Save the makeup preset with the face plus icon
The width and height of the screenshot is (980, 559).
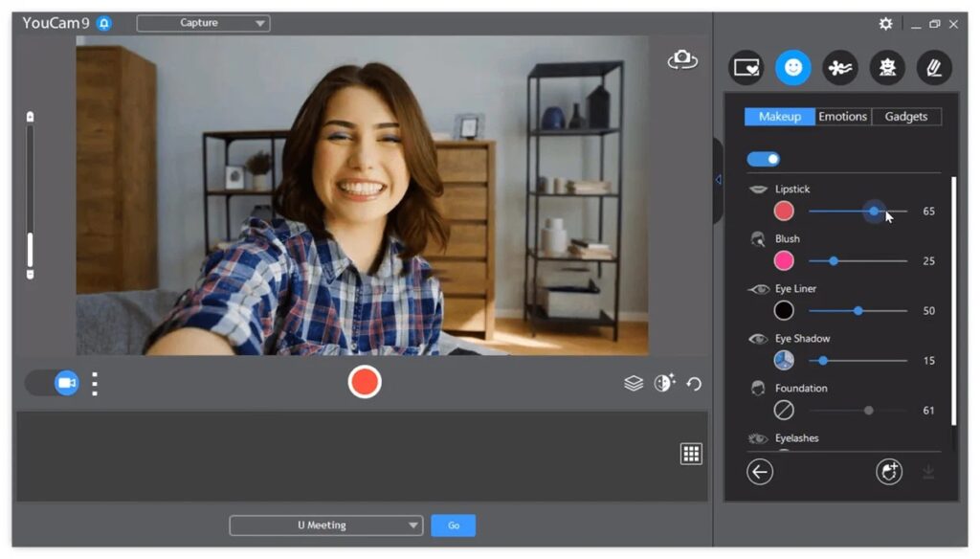pos(889,472)
